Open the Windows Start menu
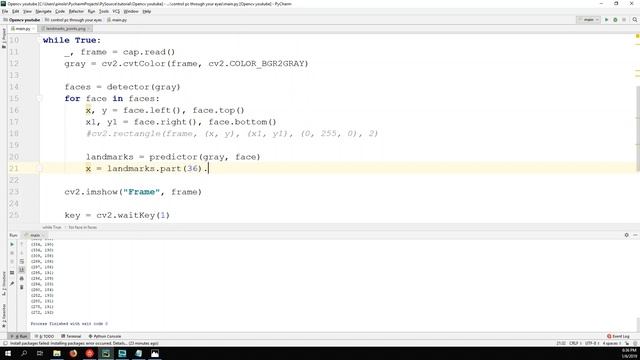 click(7, 353)
